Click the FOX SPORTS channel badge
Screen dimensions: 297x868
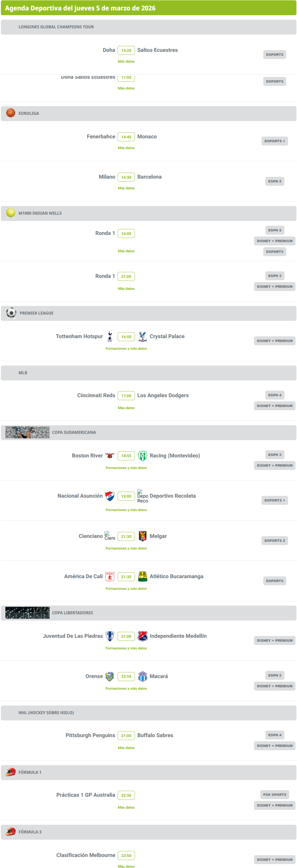(275, 794)
